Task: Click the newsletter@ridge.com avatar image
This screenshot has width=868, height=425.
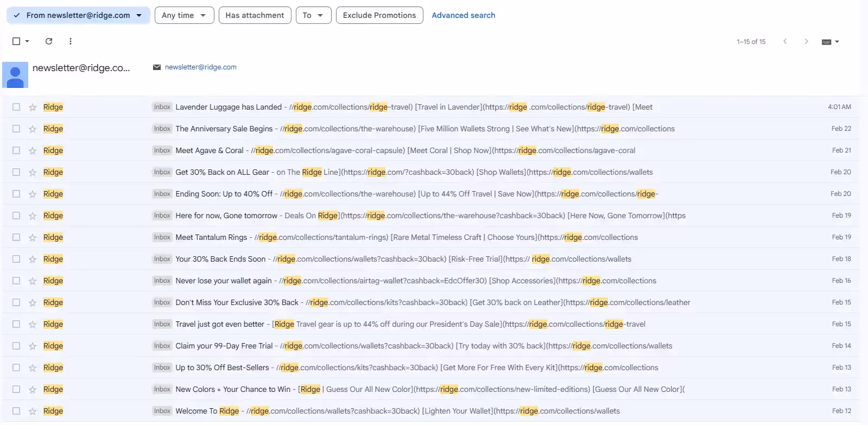Action: (15, 75)
